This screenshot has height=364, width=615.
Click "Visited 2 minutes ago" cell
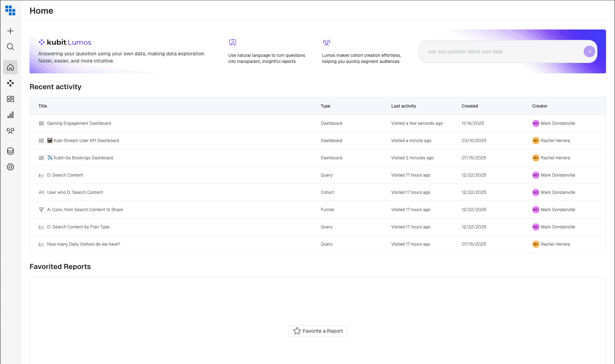pyautogui.click(x=413, y=158)
